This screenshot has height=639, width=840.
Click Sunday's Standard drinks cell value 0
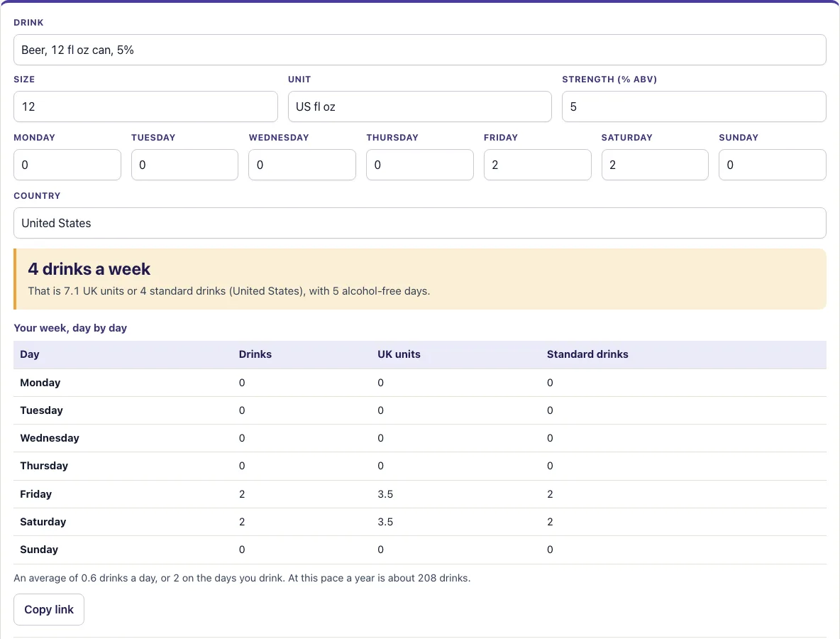point(550,550)
